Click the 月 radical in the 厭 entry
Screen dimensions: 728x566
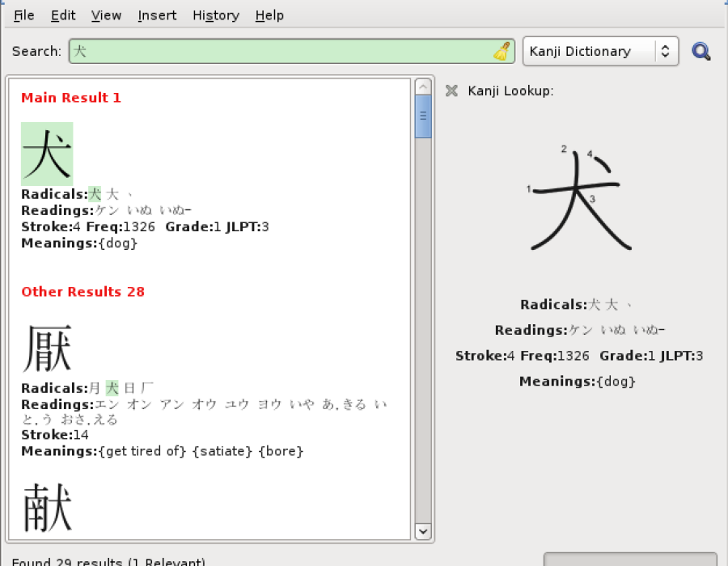(x=95, y=388)
